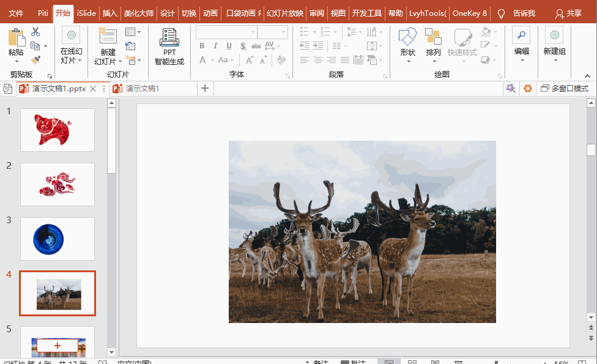Image resolution: width=597 pixels, height=364 pixels.
Task: Click the PPT 智能生成 icon
Action: (x=169, y=38)
